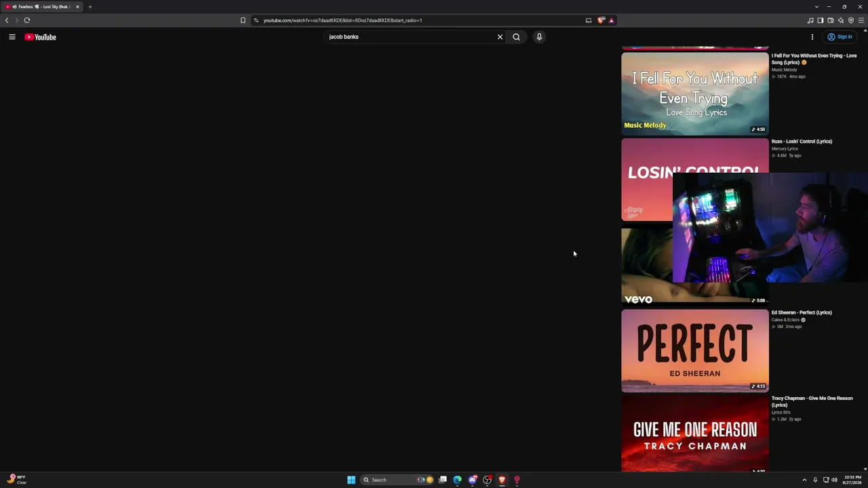This screenshot has height=488, width=868.
Task: Go to YouTube home via logo
Action: click(40, 37)
